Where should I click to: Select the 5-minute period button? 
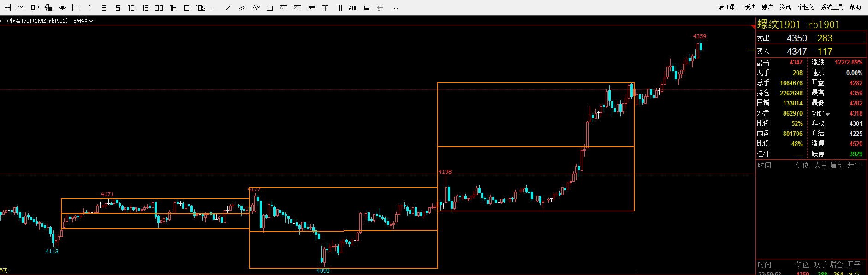(118, 8)
